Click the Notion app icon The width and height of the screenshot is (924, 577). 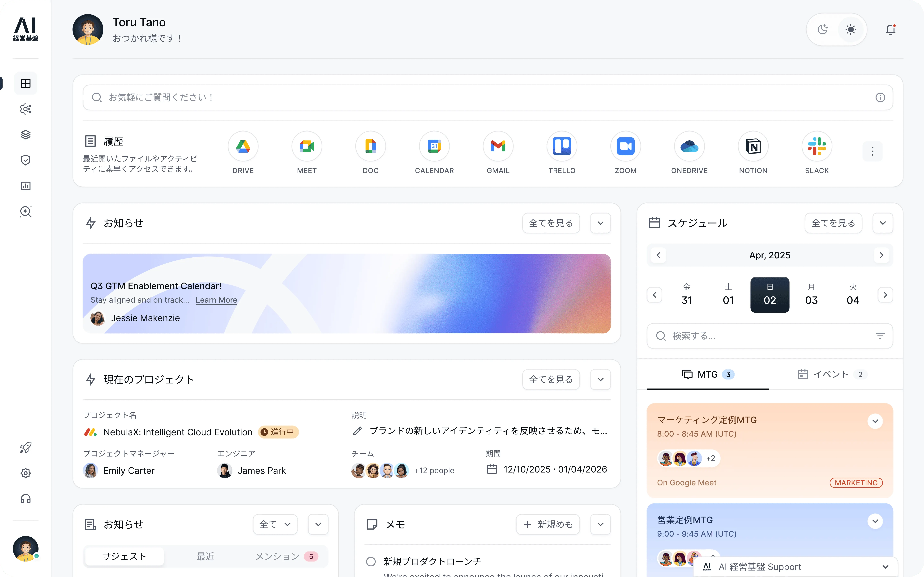tap(753, 146)
